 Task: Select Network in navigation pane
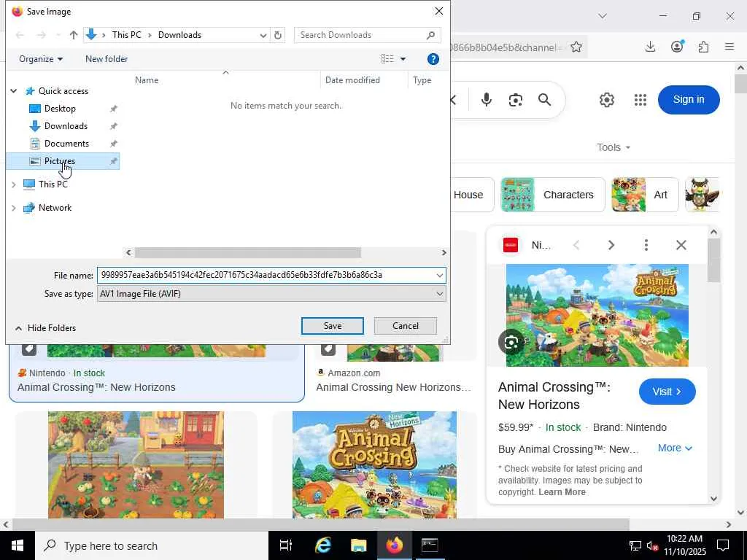(x=55, y=208)
